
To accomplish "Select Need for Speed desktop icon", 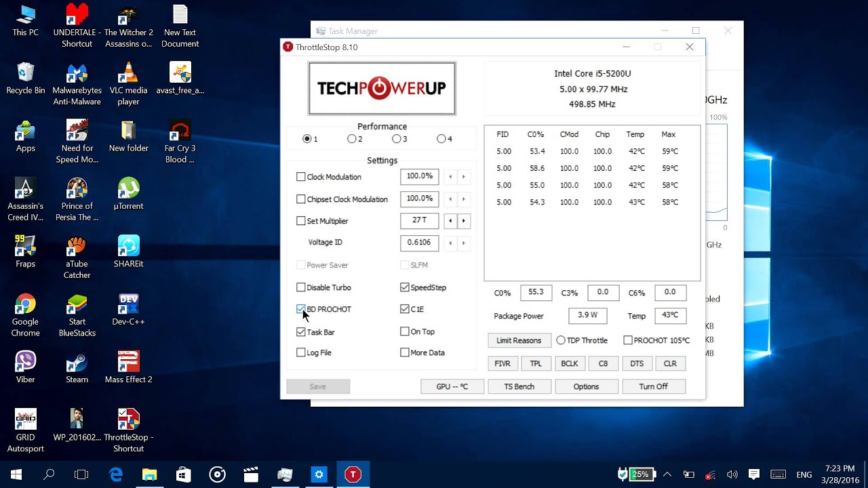I will 77,142.
